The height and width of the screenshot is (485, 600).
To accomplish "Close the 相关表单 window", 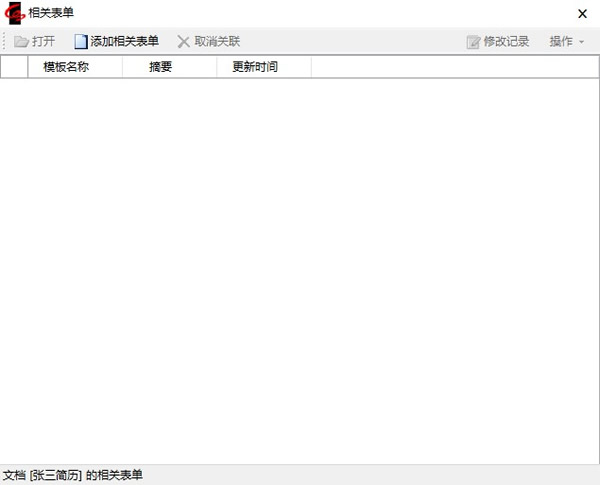I will point(582,13).
